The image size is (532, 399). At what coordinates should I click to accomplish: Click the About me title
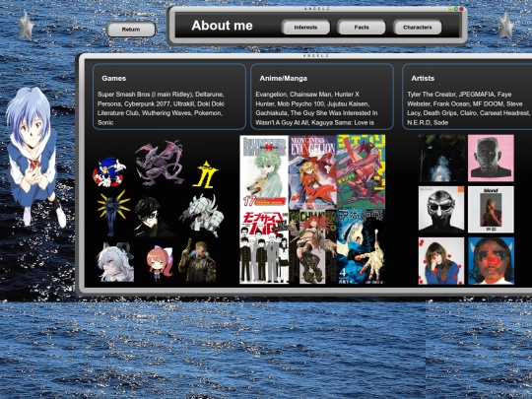(222, 26)
